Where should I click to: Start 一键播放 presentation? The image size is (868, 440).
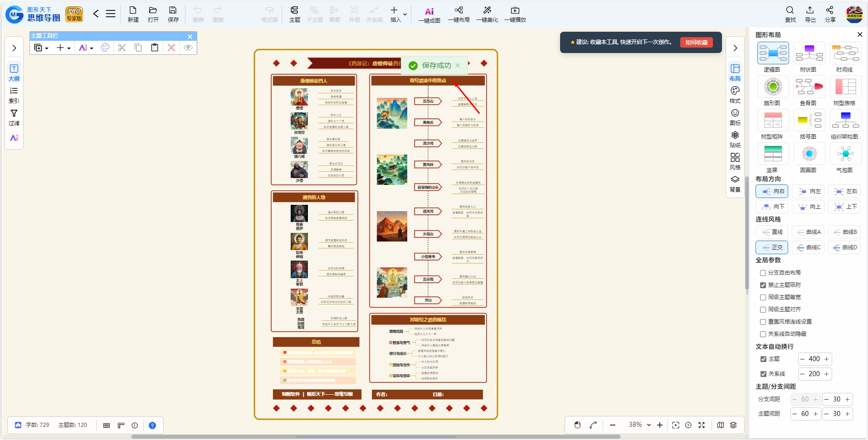point(515,14)
